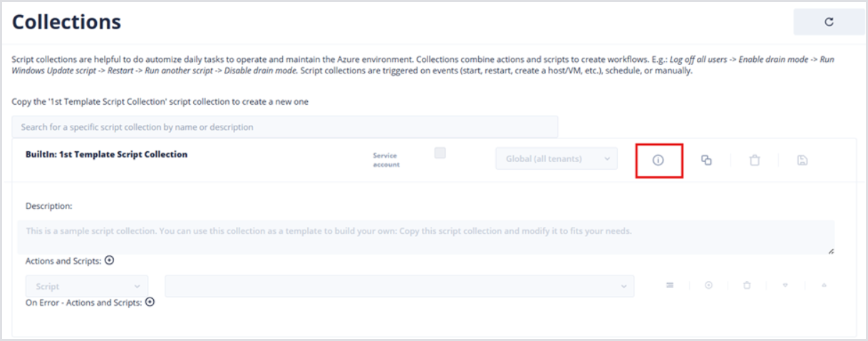868x341 pixels.
Task: Add a new entry under Actions and Scripts
Action: pos(109,261)
